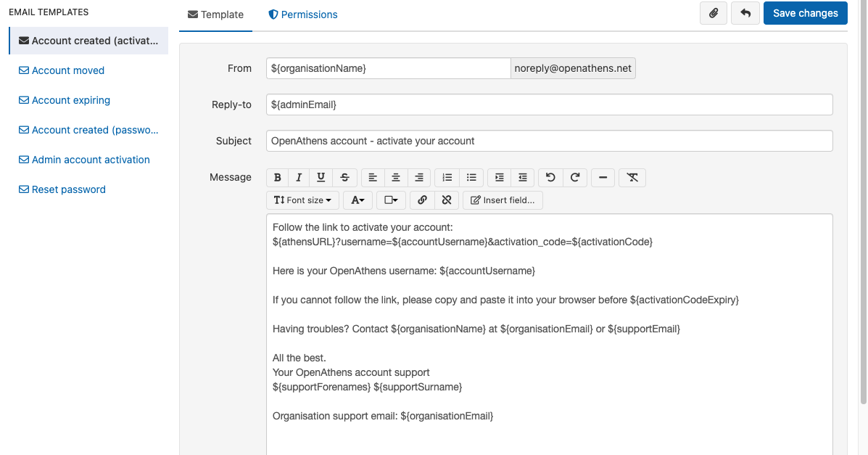The width and height of the screenshot is (868, 455).
Task: Click inside the Subject input field
Action: point(549,141)
